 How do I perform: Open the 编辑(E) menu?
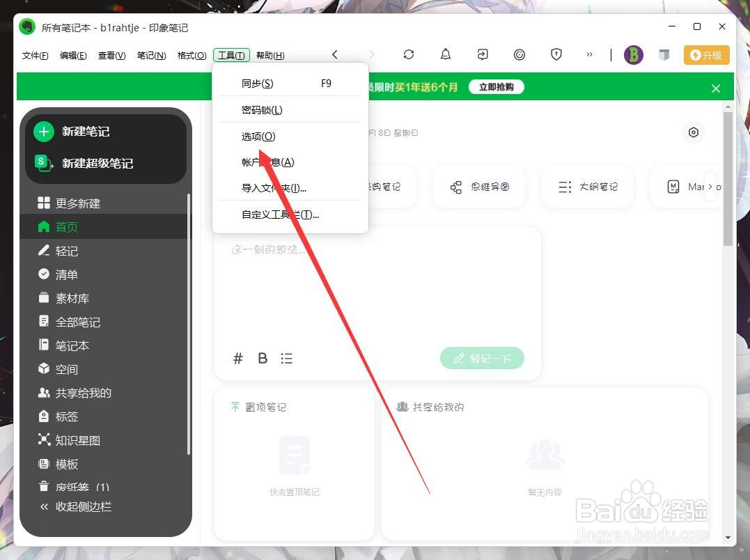click(x=73, y=56)
